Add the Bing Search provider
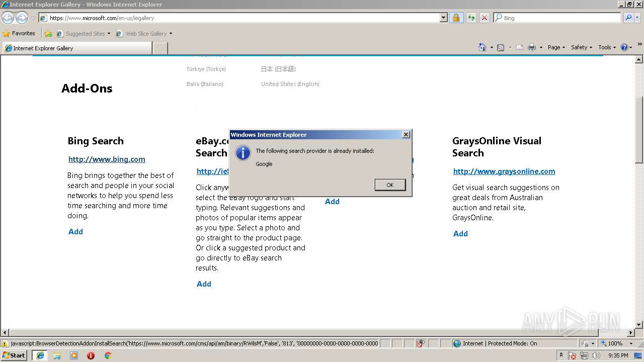644x362 pixels. pyautogui.click(x=75, y=232)
